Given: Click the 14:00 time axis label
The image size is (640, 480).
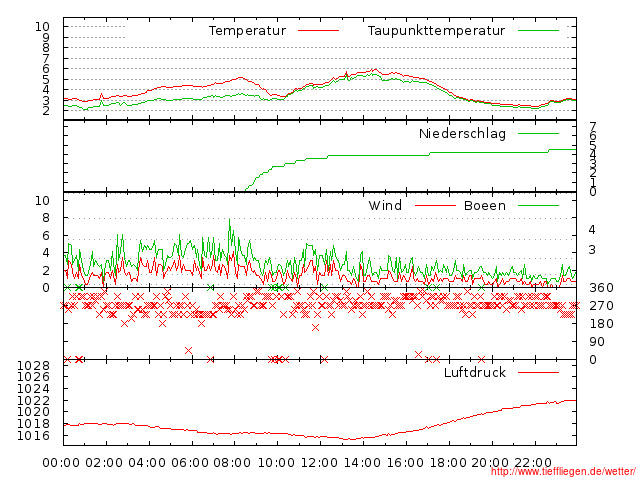Looking at the screenshot, I should [x=362, y=463].
